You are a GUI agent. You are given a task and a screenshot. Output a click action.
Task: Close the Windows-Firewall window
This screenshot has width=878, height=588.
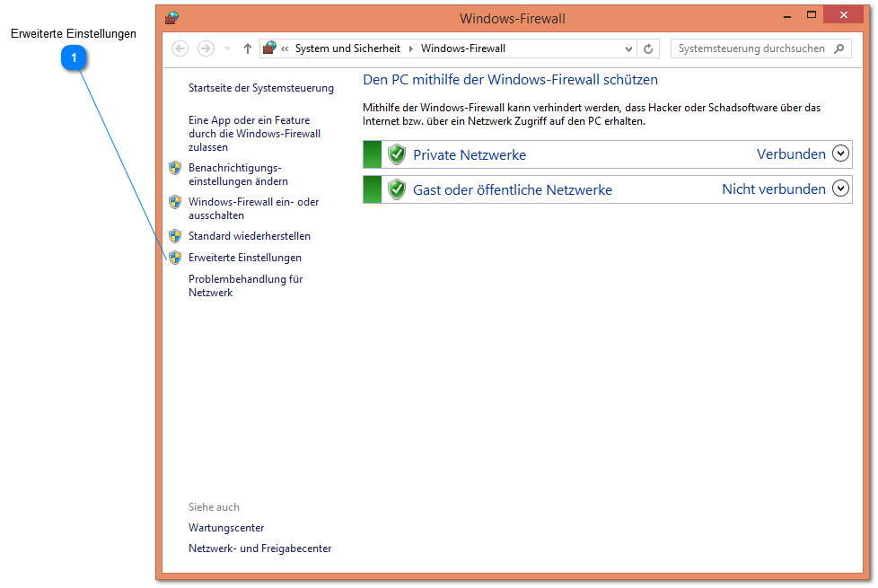(843, 15)
